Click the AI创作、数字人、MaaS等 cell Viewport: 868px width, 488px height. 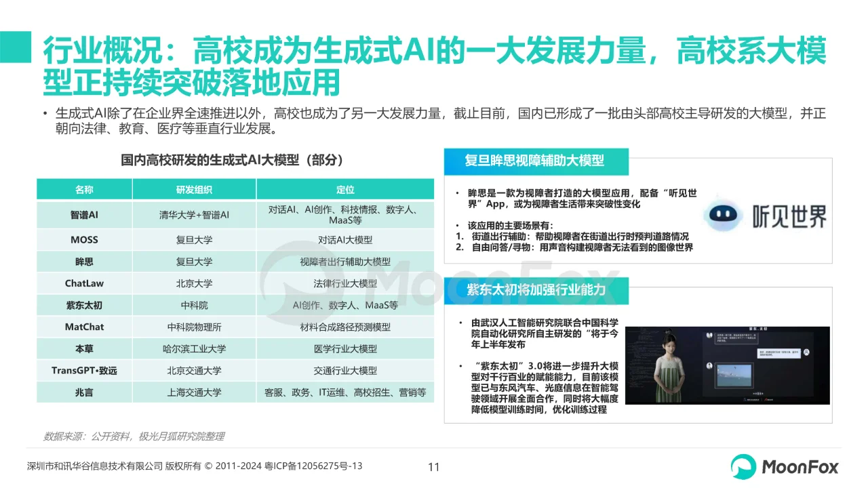coord(345,305)
